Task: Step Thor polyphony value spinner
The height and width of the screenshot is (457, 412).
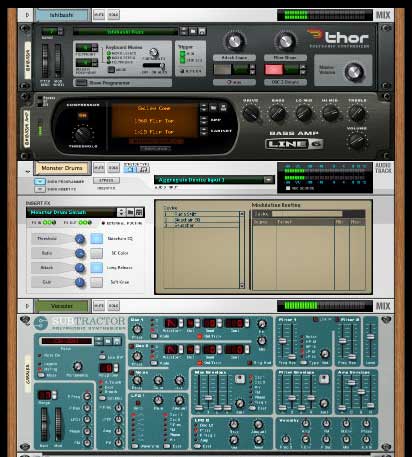Action: (94, 48)
